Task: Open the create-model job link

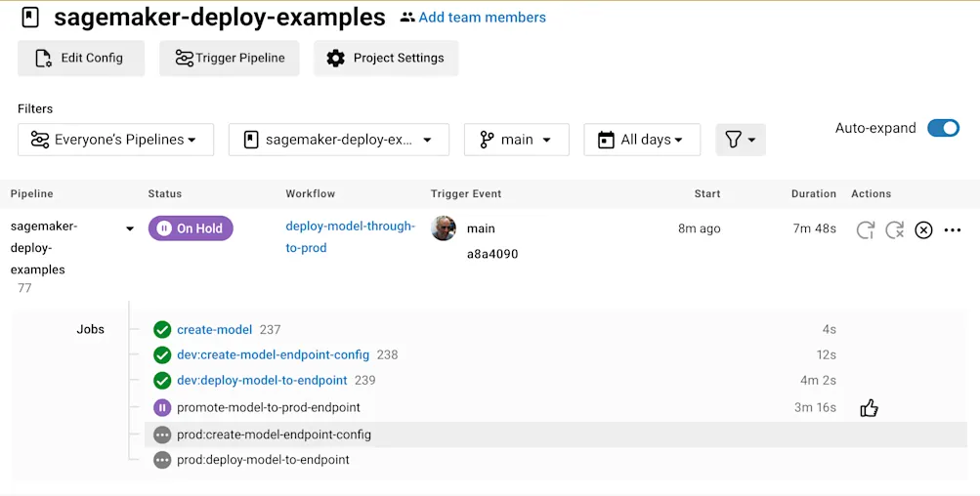Action: (x=214, y=329)
